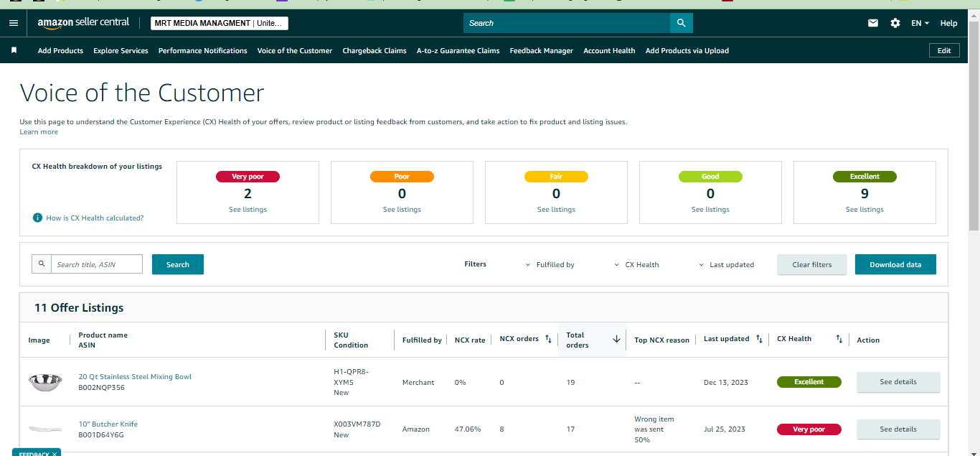The width and height of the screenshot is (980, 456).
Task: Open Feedback Manager menu item
Action: 542,50
